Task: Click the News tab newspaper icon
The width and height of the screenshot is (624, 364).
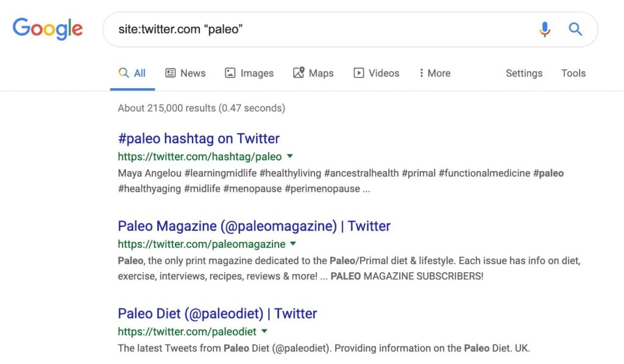Action: 171,72
